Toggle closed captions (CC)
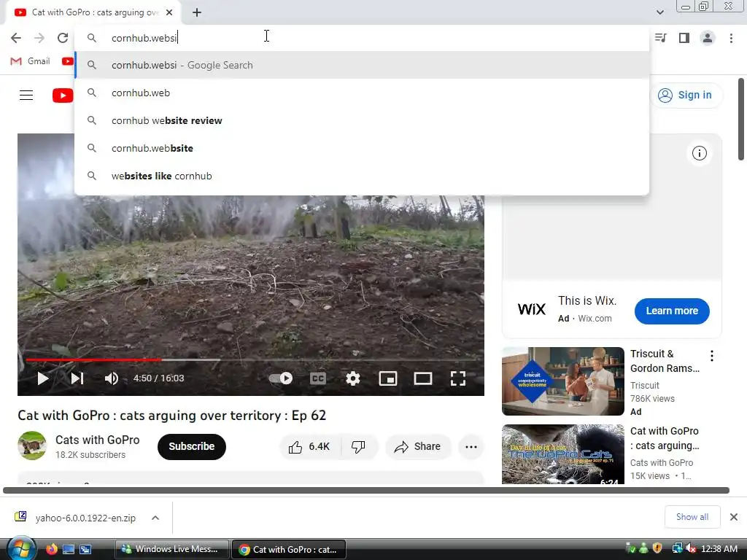 click(x=318, y=378)
